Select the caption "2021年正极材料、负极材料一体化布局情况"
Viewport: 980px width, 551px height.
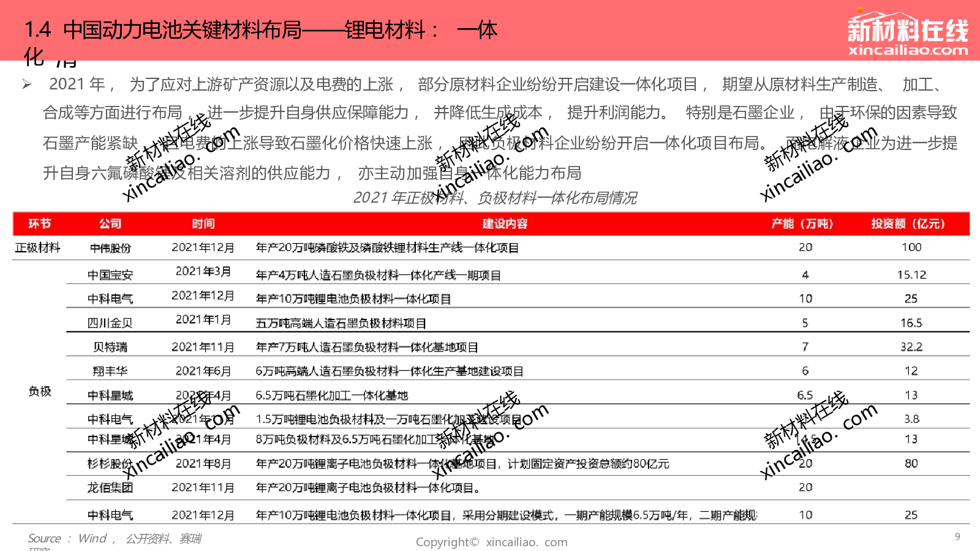point(495,198)
